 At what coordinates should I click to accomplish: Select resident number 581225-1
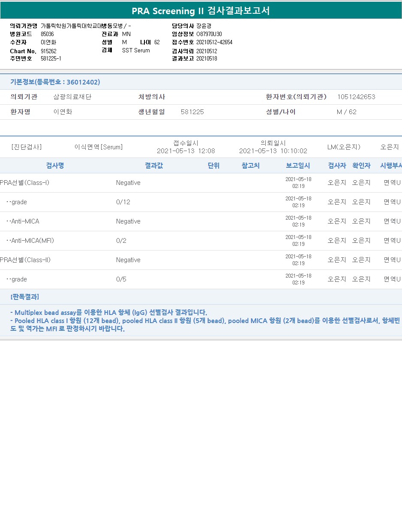pos(51,59)
